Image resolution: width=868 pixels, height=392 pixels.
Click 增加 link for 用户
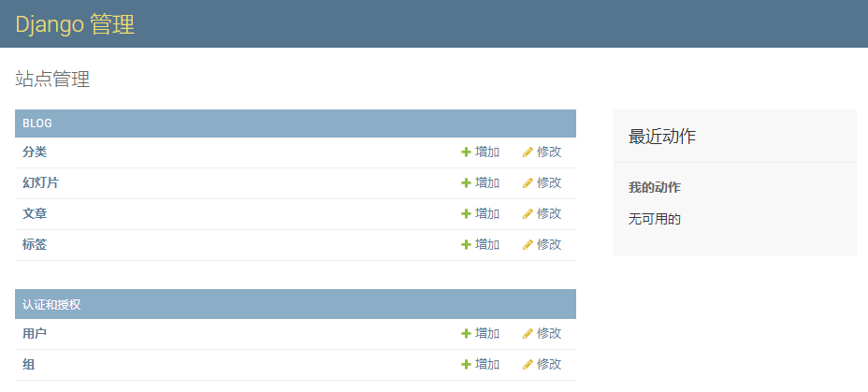pyautogui.click(x=487, y=334)
